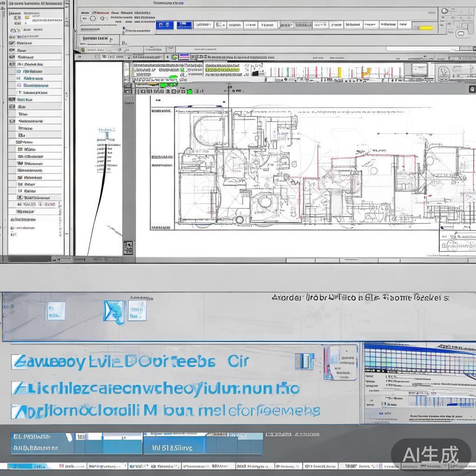Click the blue striped book icon beside the "Cir" line

(x=304, y=361)
